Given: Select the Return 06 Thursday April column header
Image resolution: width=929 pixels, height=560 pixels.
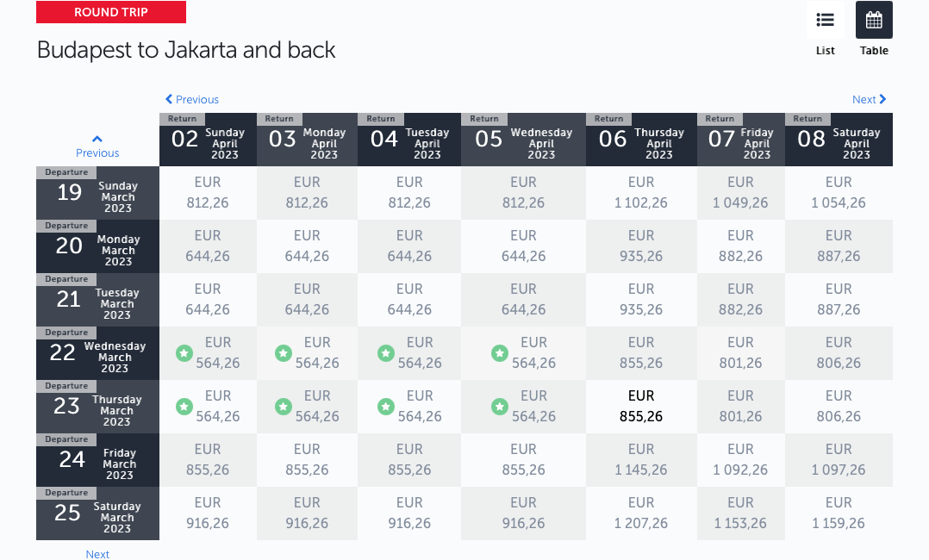Looking at the screenshot, I should click(642, 140).
